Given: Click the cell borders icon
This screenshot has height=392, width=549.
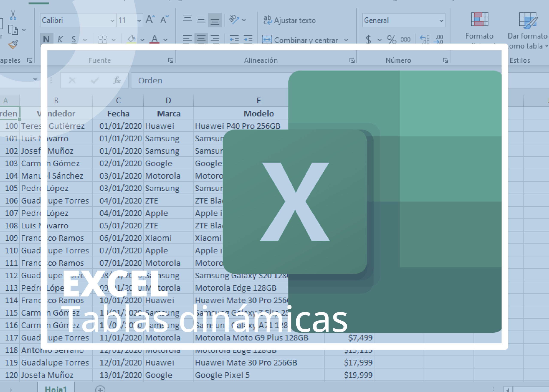Looking at the screenshot, I should 103,39.
